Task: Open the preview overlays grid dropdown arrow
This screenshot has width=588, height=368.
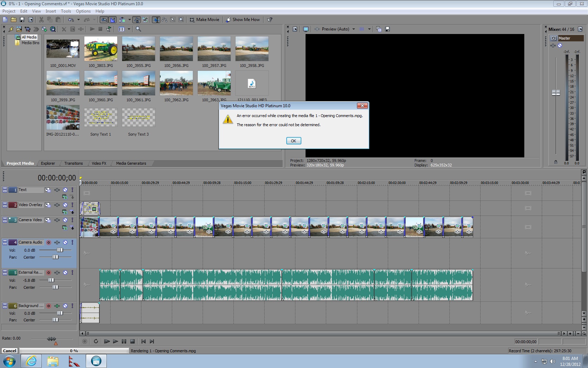Action: click(369, 29)
